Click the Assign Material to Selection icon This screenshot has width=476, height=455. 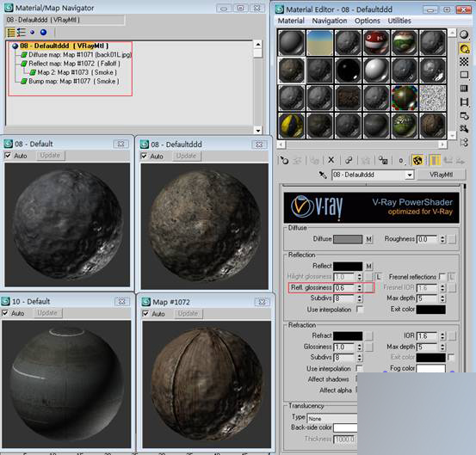[x=314, y=160]
